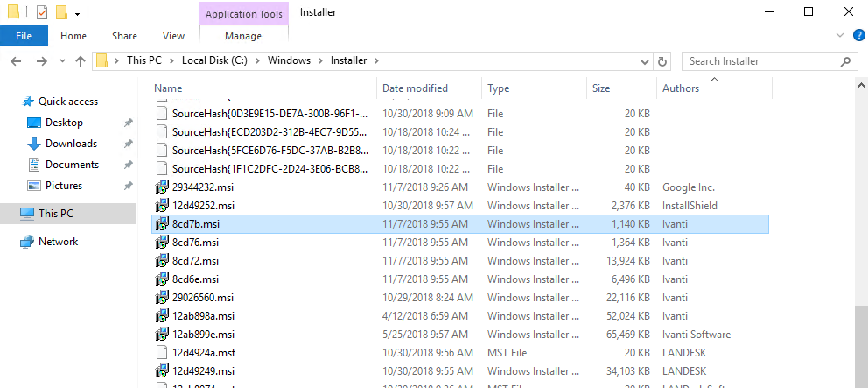
Task: Expand the ribbon with the chevron
Action: (840, 36)
